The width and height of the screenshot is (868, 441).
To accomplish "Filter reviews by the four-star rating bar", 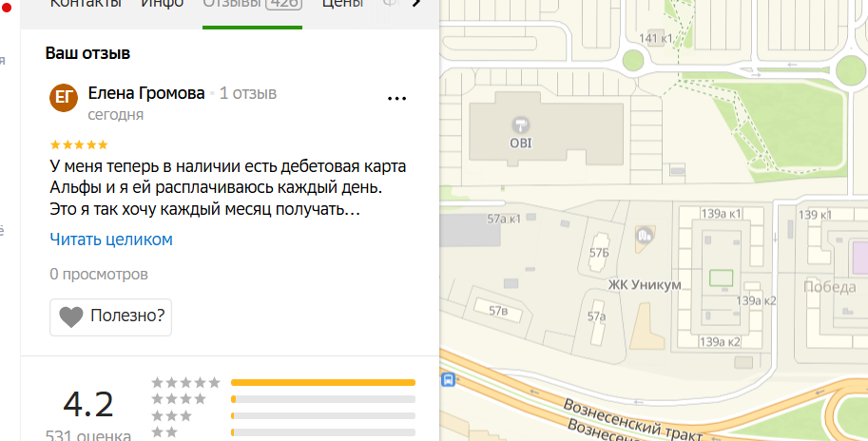I will [322, 399].
